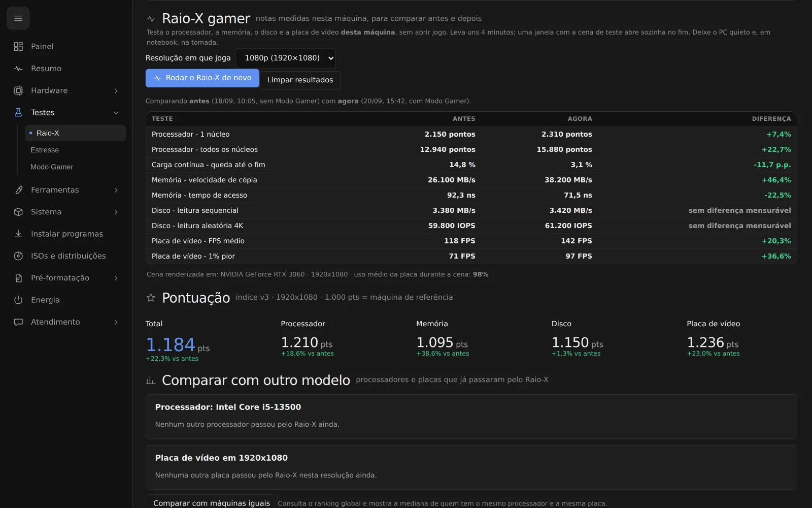Toggle the hamburger menu button
Image resolution: width=812 pixels, height=508 pixels.
point(18,18)
